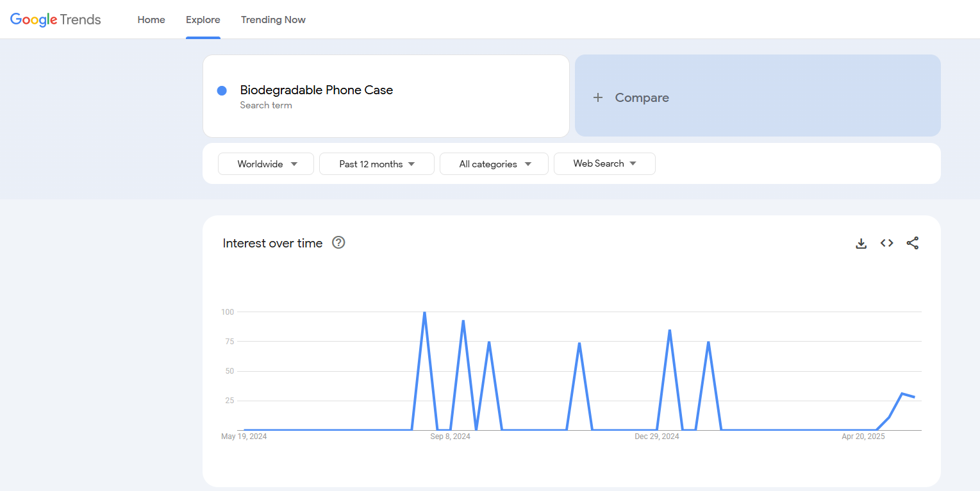Open the All categories dropdown
Image resolution: width=980 pixels, height=491 pixels.
[494, 163]
